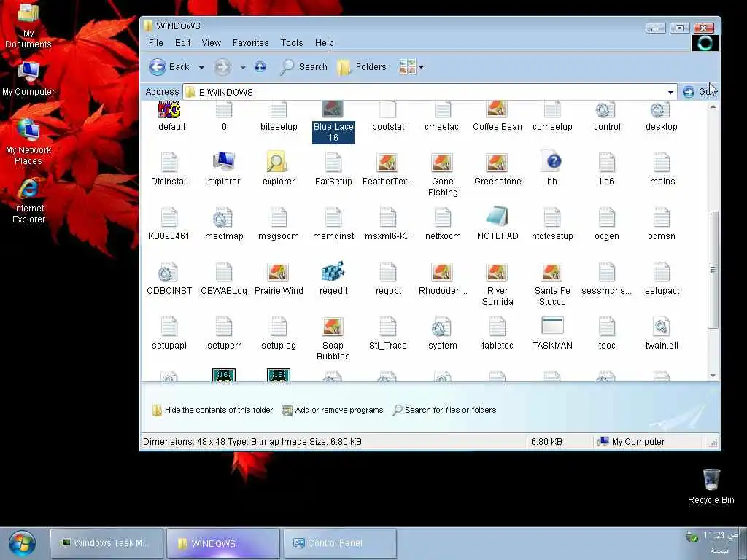Select the Gone Fishing image file
The width and height of the screenshot is (747, 560).
coord(443,174)
